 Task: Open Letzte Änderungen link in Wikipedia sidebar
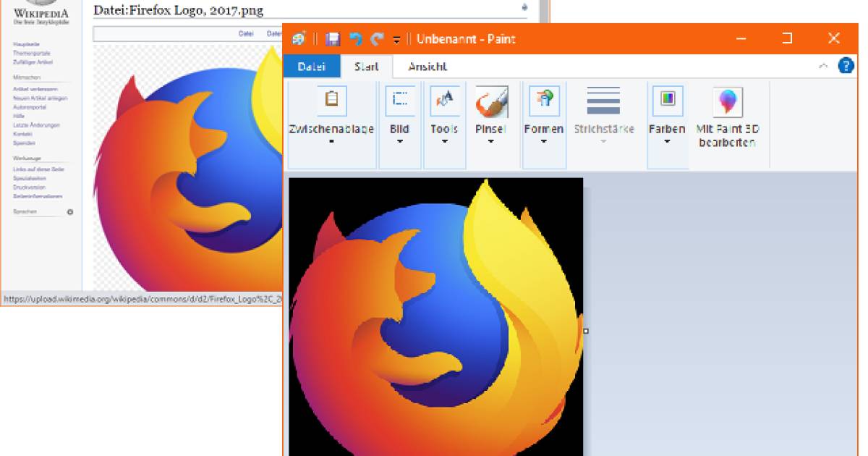(x=36, y=125)
